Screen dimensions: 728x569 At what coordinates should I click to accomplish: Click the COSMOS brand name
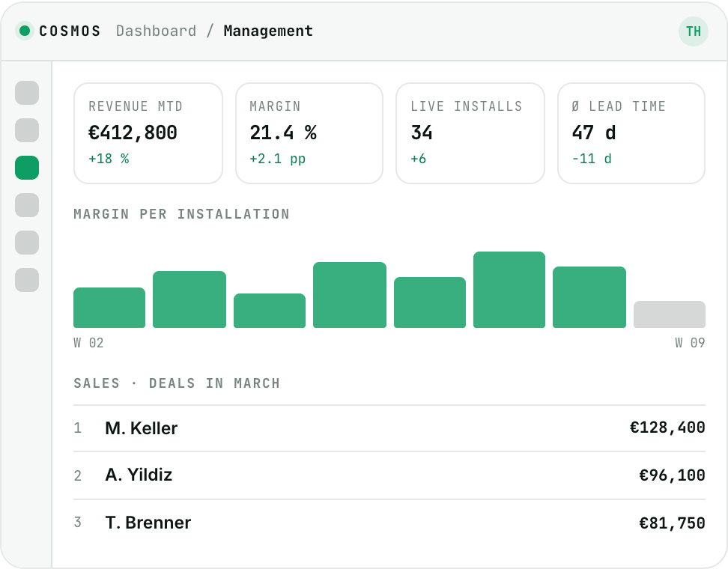click(x=70, y=31)
